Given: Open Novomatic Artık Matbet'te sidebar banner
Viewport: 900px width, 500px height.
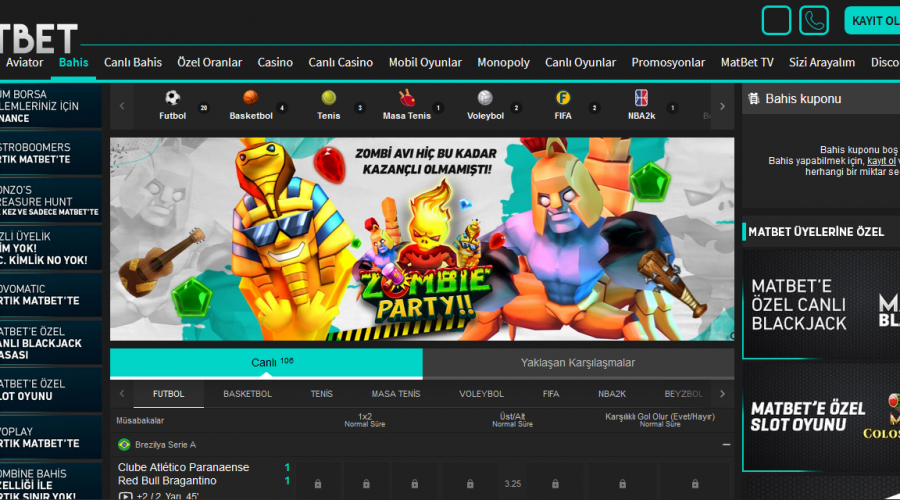Looking at the screenshot, I should [51, 294].
